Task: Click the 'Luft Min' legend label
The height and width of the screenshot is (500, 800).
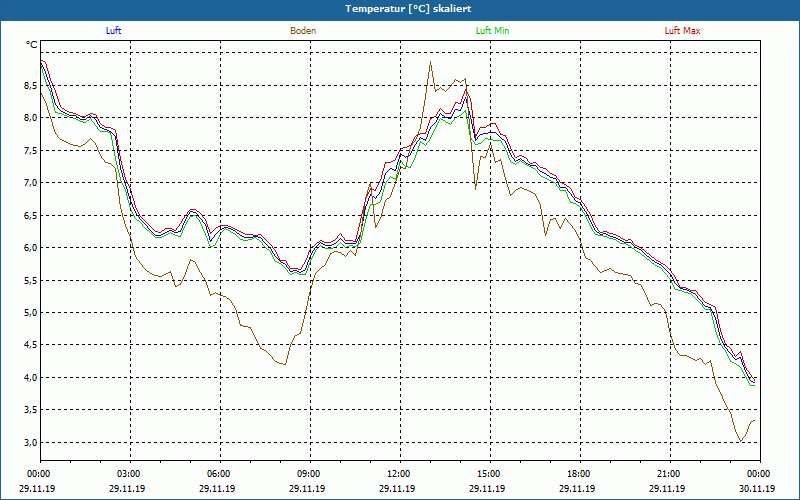Action: tap(492, 31)
